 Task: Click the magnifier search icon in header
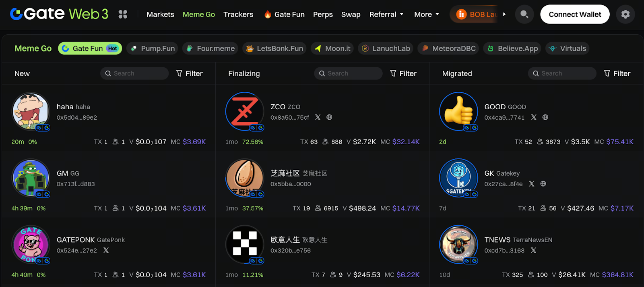click(524, 14)
